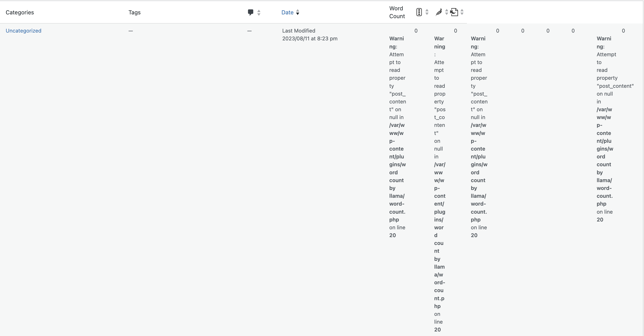Click the Date column header label
Viewport: 644px width, 336px height.
287,12
